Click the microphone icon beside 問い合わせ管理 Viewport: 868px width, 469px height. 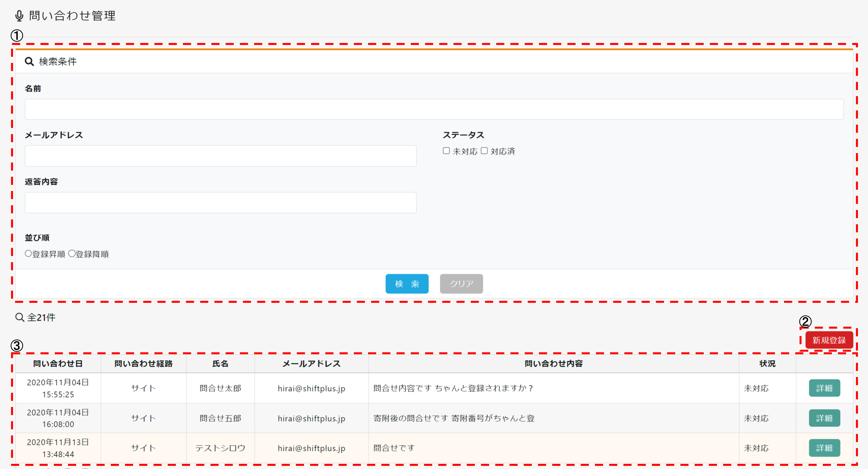(19, 16)
